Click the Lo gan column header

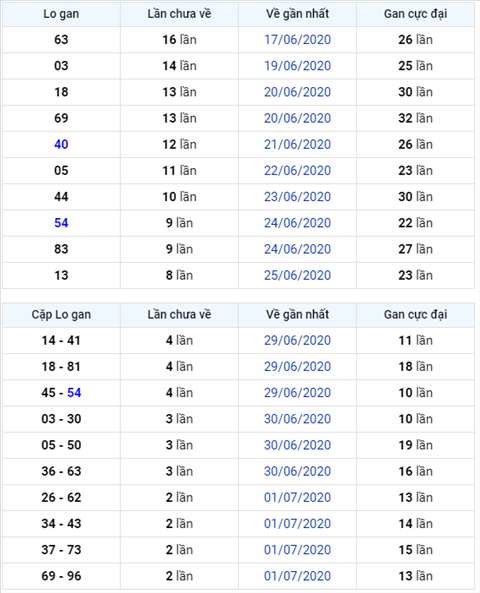pyautogui.click(x=61, y=14)
